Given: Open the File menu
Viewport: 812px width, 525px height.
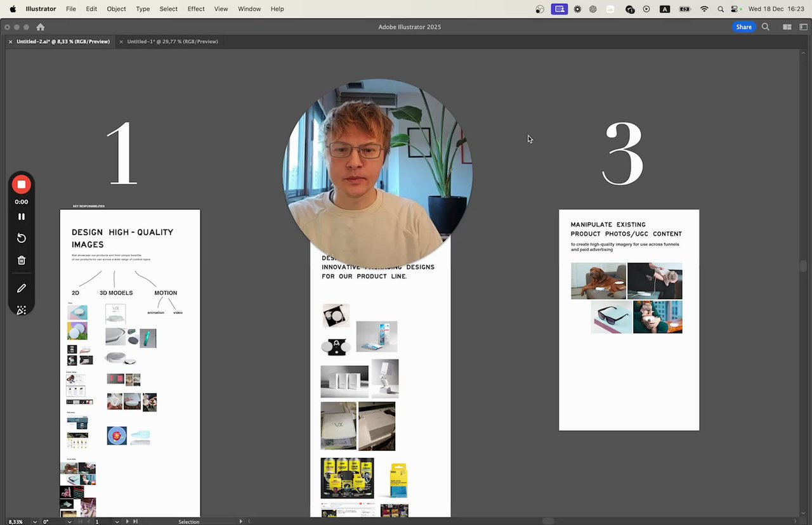Looking at the screenshot, I should coord(71,9).
